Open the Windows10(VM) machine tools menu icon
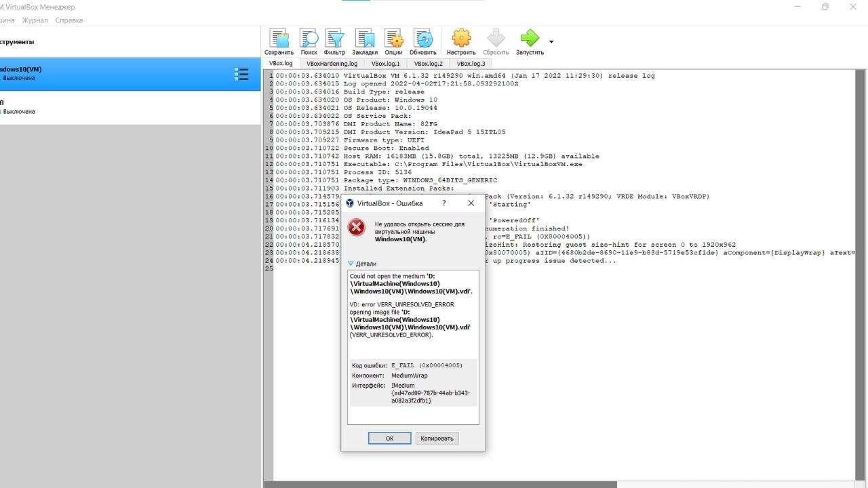 (241, 74)
